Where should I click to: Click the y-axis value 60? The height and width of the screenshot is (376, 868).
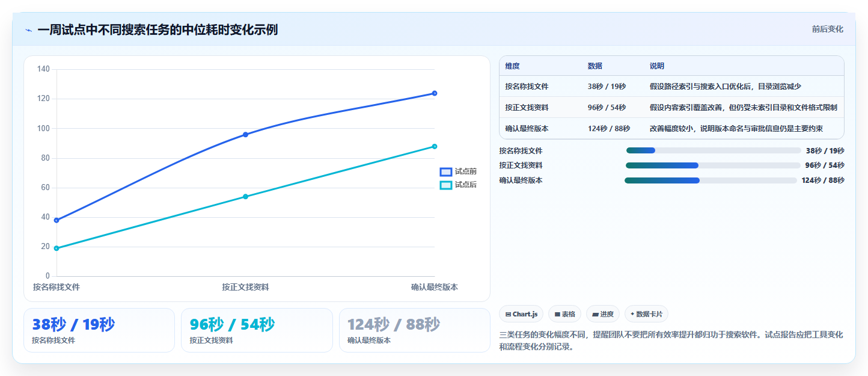(46, 188)
